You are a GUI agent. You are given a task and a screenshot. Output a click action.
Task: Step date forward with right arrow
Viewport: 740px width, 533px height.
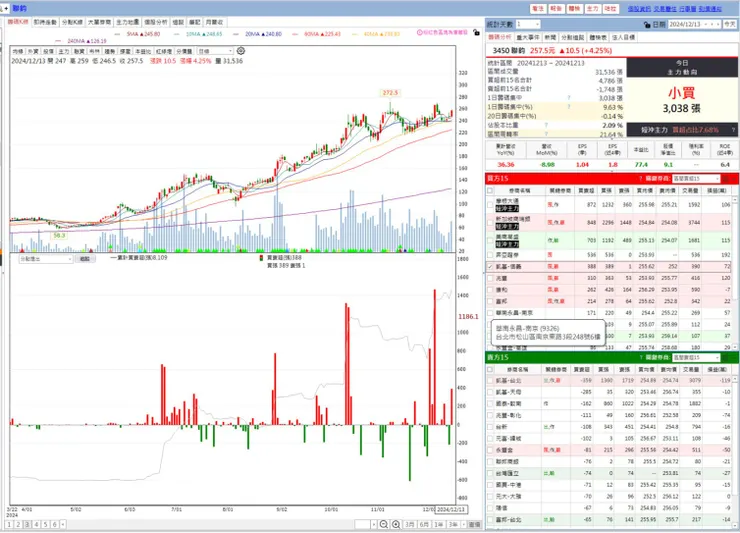click(x=718, y=24)
